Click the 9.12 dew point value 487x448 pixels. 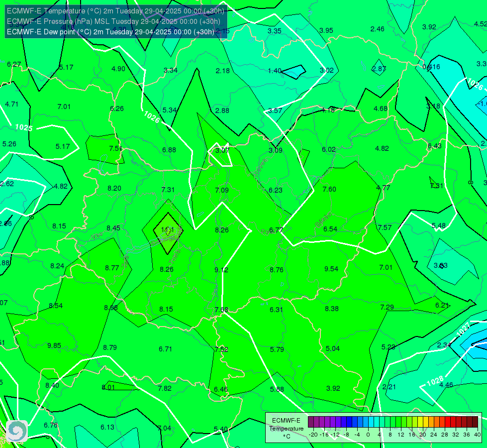click(221, 269)
